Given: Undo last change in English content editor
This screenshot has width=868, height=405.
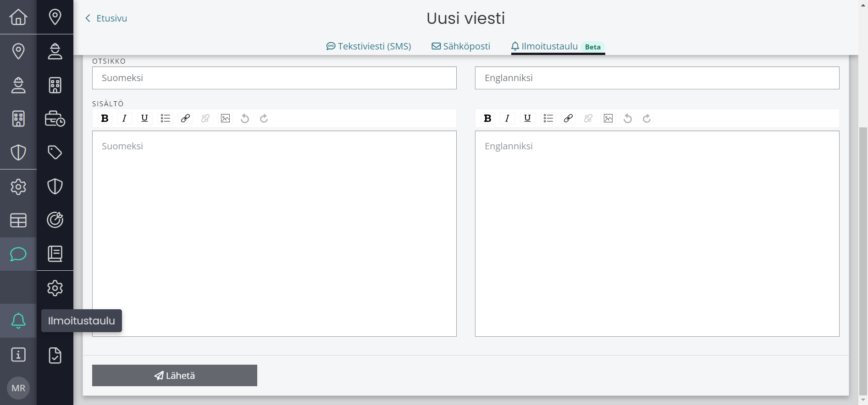Looking at the screenshot, I should click(628, 119).
